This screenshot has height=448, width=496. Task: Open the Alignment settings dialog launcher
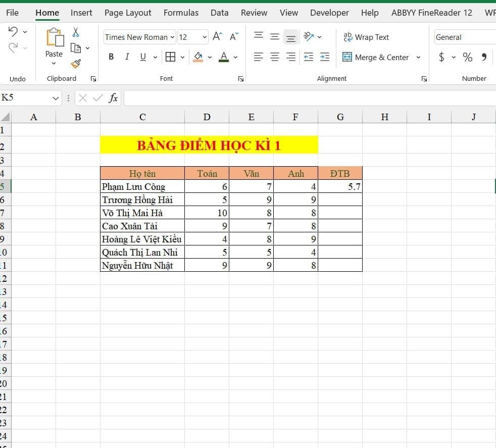click(x=424, y=79)
